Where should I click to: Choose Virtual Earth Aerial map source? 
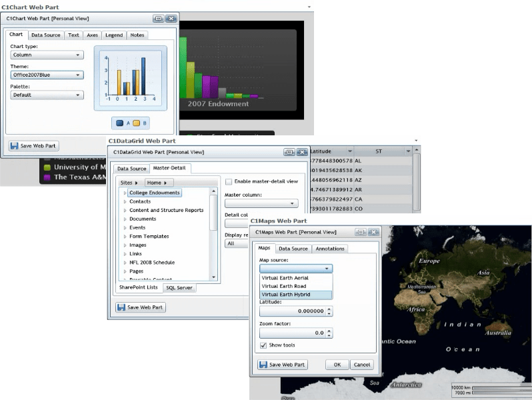[296, 278]
